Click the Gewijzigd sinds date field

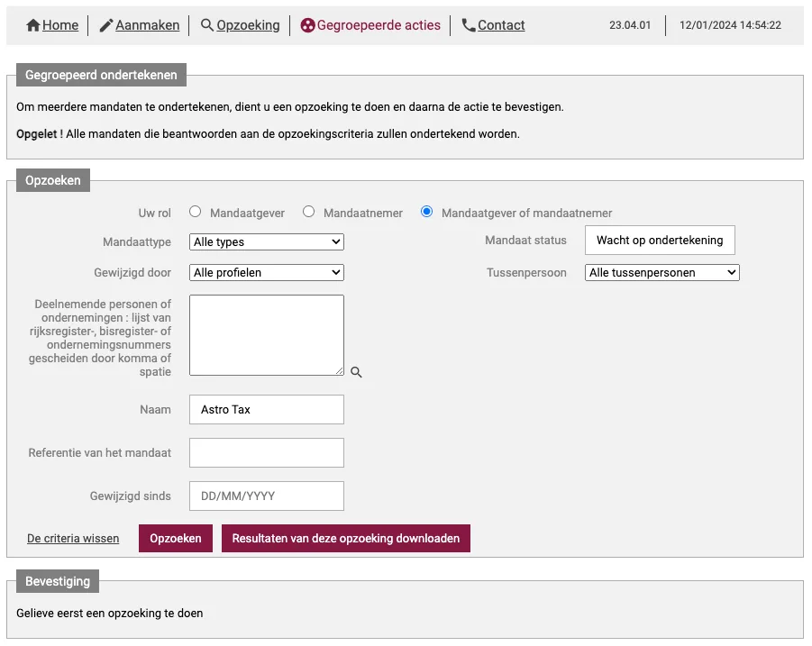267,496
